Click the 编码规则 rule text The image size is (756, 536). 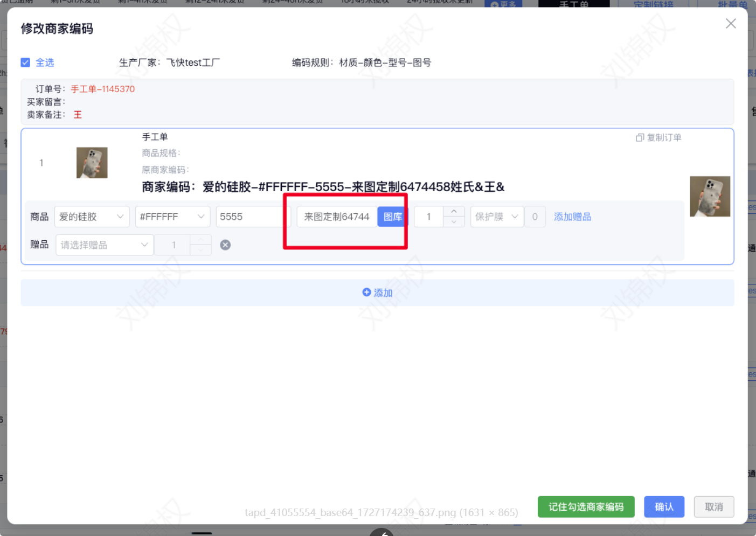tap(361, 62)
